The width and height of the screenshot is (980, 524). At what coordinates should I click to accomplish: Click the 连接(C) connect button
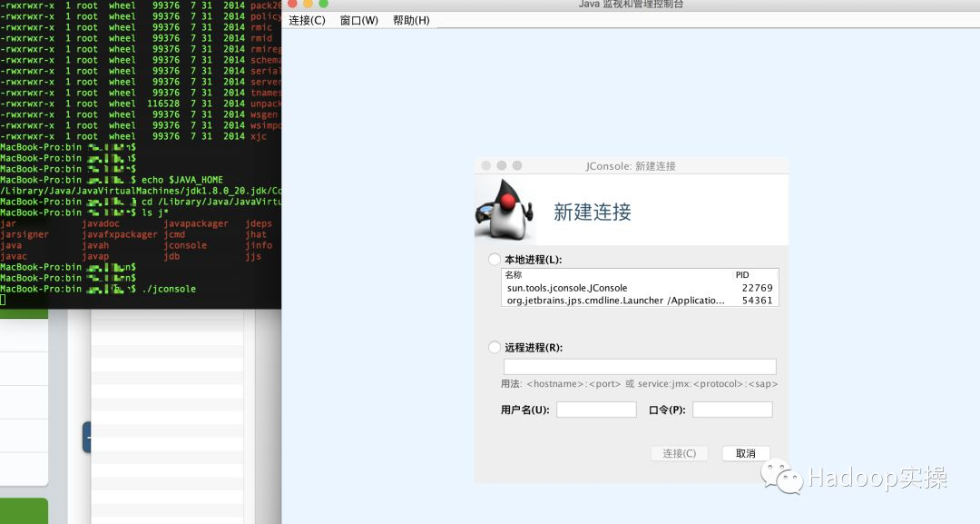click(680, 453)
